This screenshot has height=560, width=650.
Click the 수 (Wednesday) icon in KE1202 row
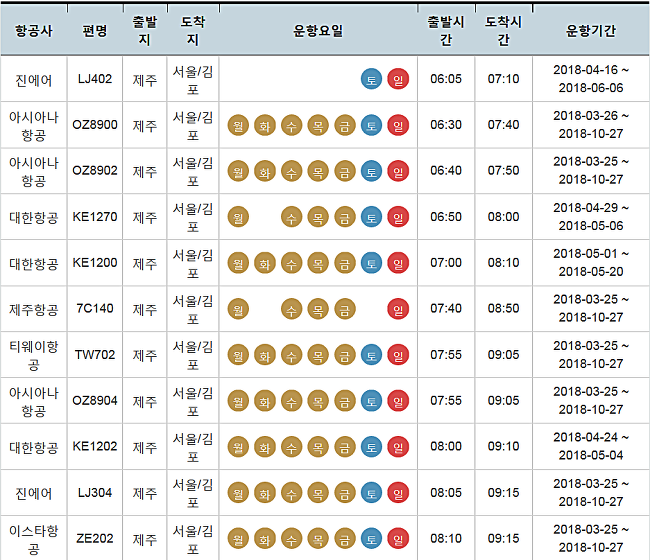(291, 447)
